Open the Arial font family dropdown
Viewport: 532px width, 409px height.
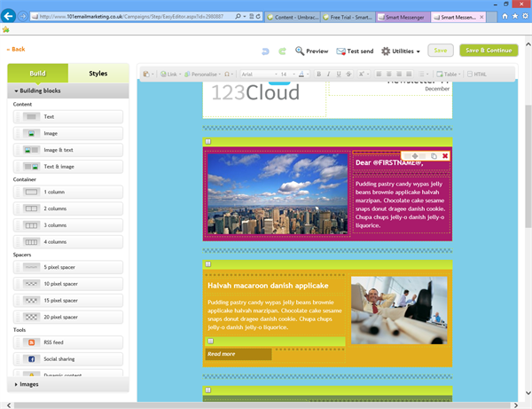259,74
